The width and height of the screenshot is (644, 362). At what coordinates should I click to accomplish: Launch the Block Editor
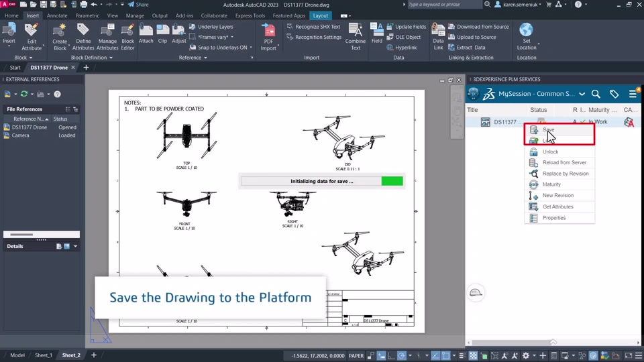pyautogui.click(x=127, y=36)
